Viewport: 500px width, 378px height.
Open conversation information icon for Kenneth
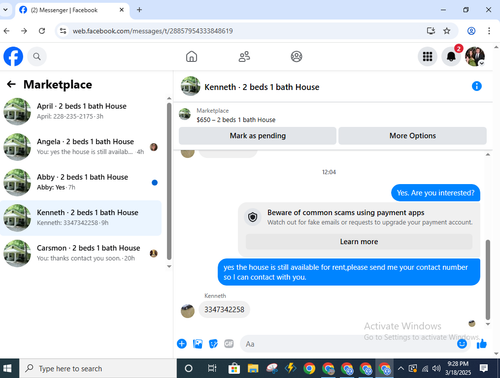(477, 86)
